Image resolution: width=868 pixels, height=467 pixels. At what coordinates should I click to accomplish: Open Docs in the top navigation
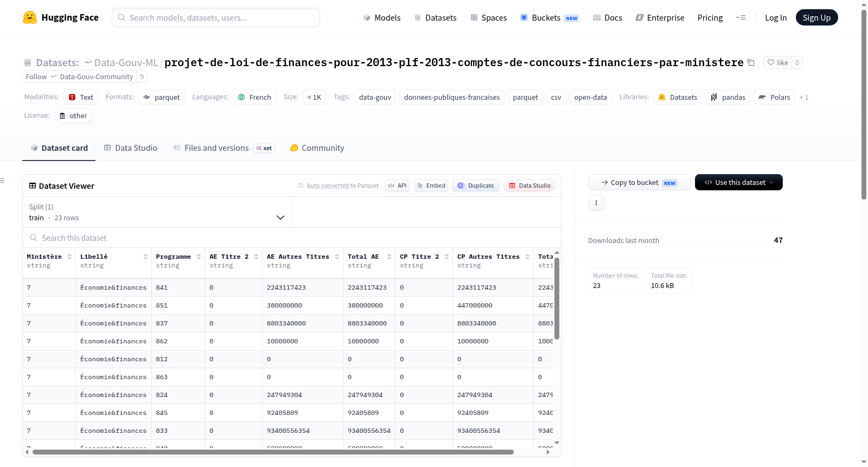[x=608, y=18]
